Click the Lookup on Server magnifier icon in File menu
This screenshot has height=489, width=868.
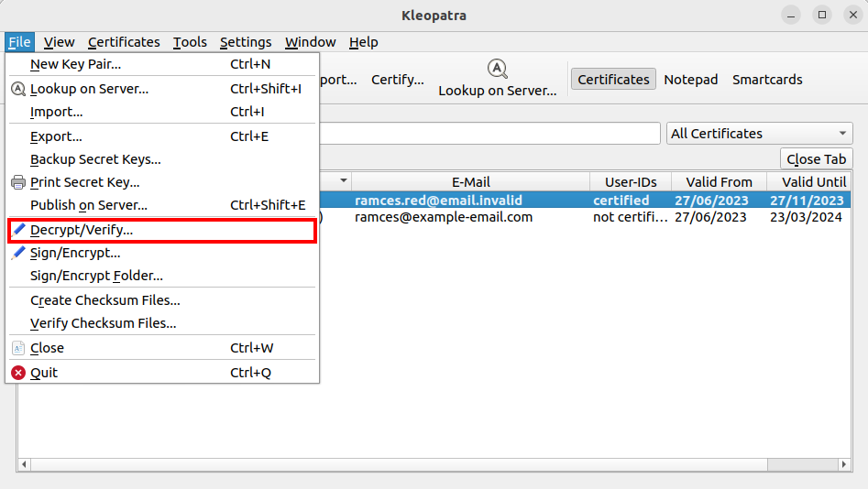coord(18,89)
